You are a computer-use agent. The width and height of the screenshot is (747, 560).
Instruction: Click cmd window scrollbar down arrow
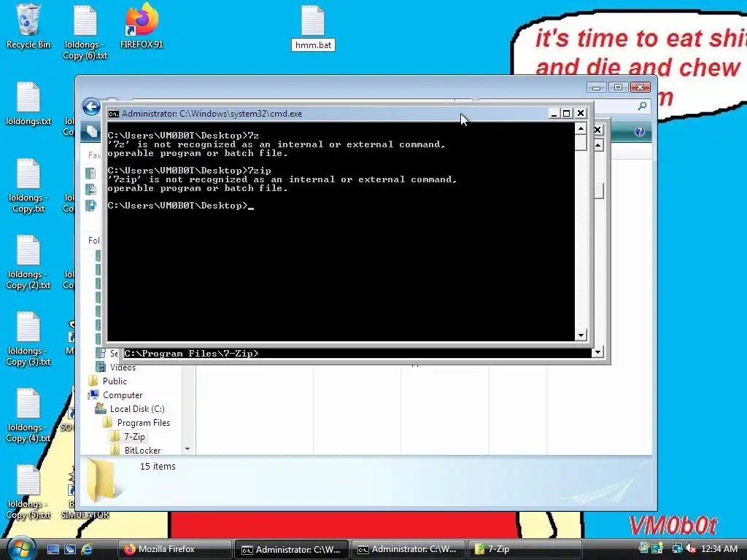click(x=581, y=335)
